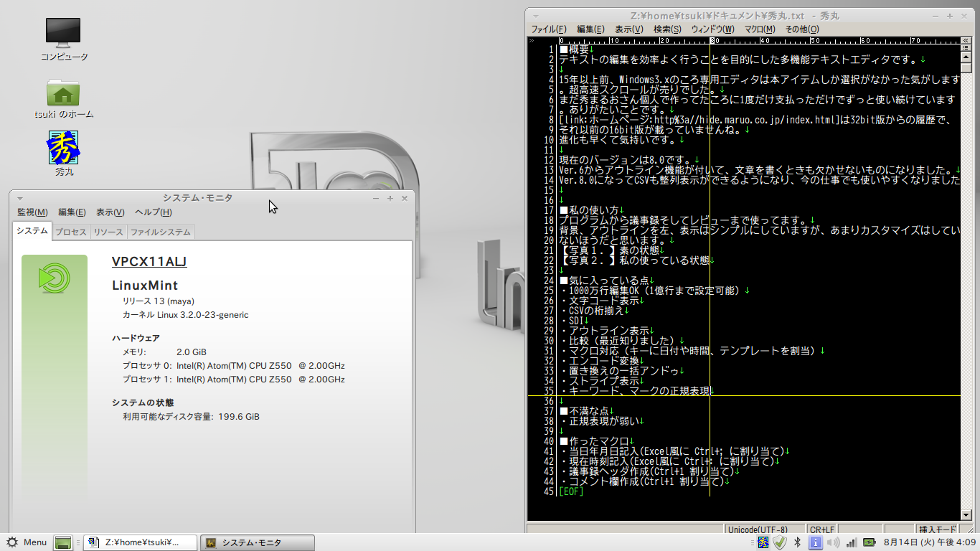Open the マクロ(M) menu in Hidemaru
Screen dimensions: 980x551
[759, 29]
